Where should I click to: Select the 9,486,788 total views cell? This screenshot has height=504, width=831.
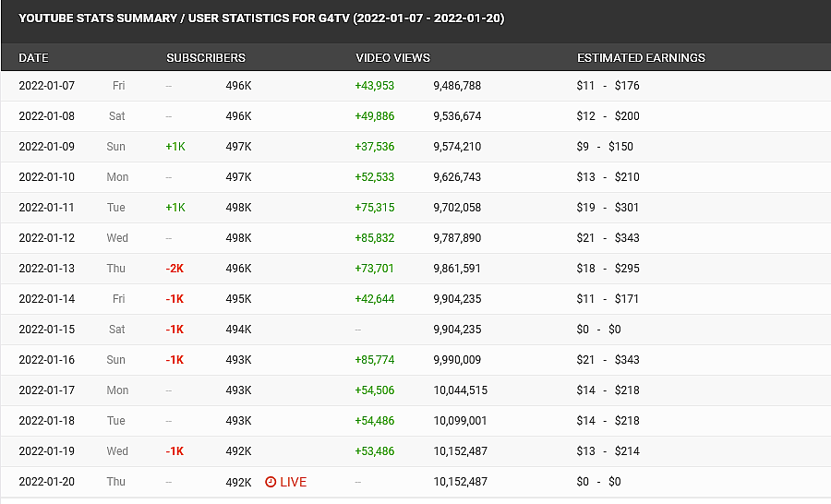(457, 86)
